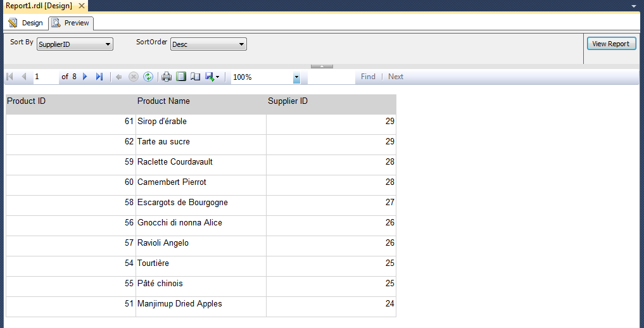
Task: Click the current page number field
Action: click(x=46, y=77)
